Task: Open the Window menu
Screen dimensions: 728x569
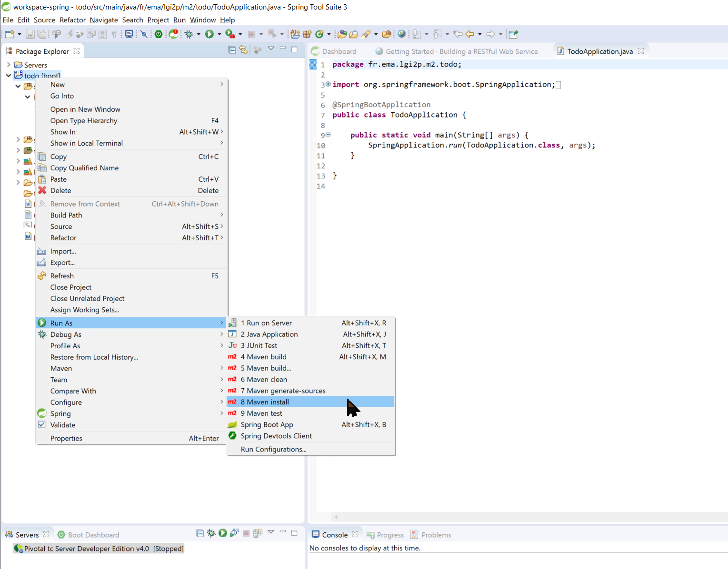Action: pos(203,20)
